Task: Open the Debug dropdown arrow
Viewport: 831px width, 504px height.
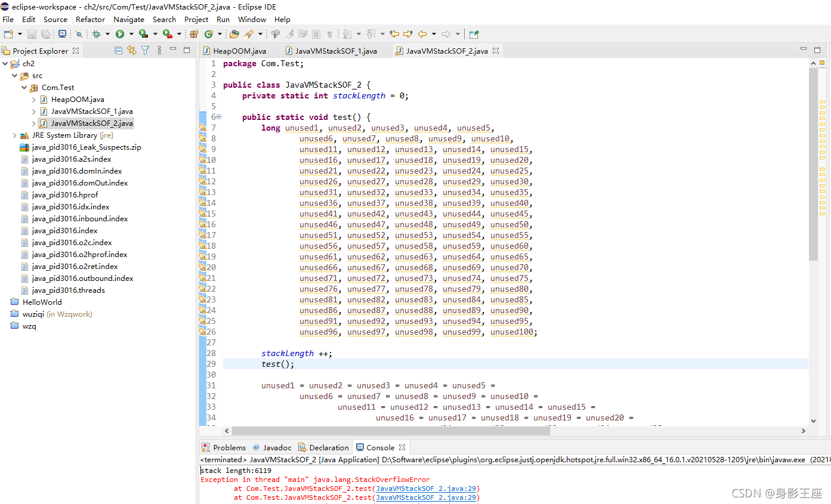Action: pos(107,34)
